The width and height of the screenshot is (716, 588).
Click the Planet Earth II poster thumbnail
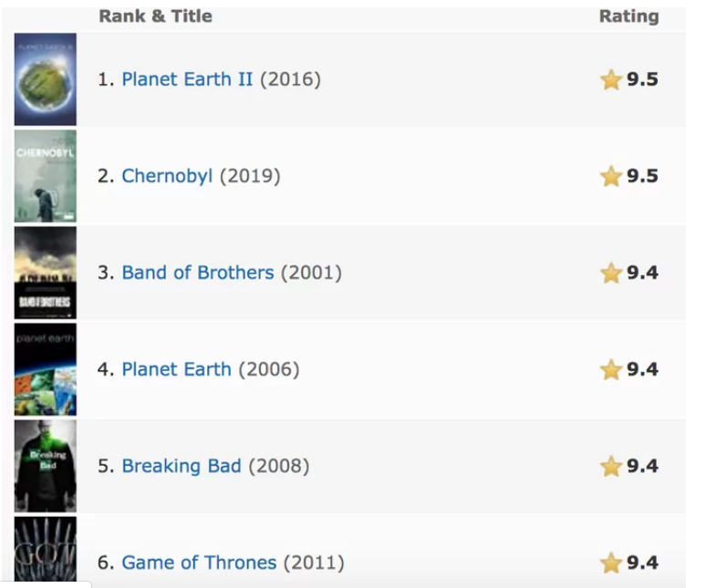(46, 79)
